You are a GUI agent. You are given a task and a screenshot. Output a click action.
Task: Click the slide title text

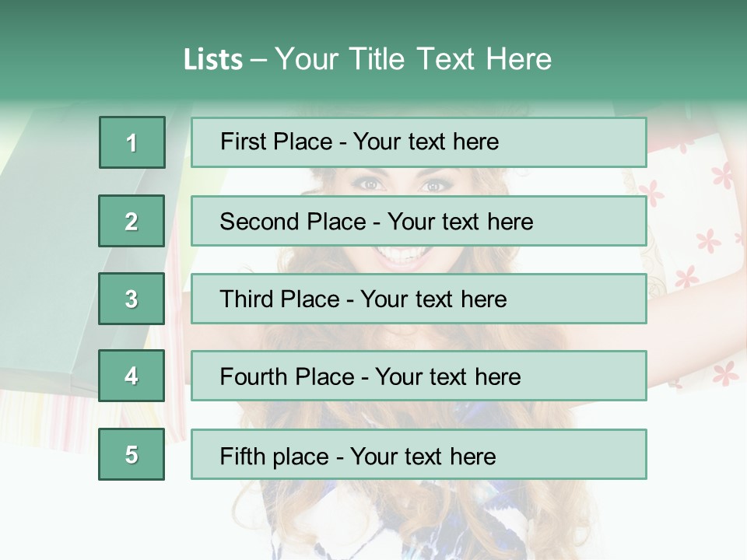[367, 59]
